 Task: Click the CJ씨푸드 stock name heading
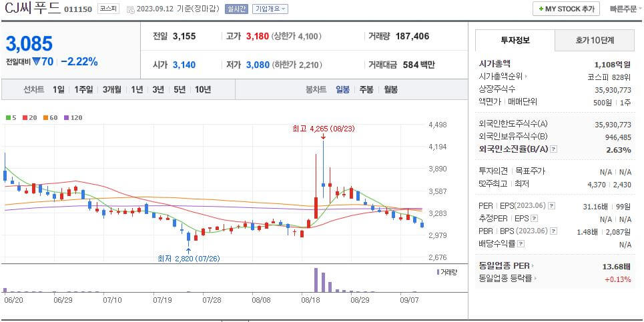(31, 8)
